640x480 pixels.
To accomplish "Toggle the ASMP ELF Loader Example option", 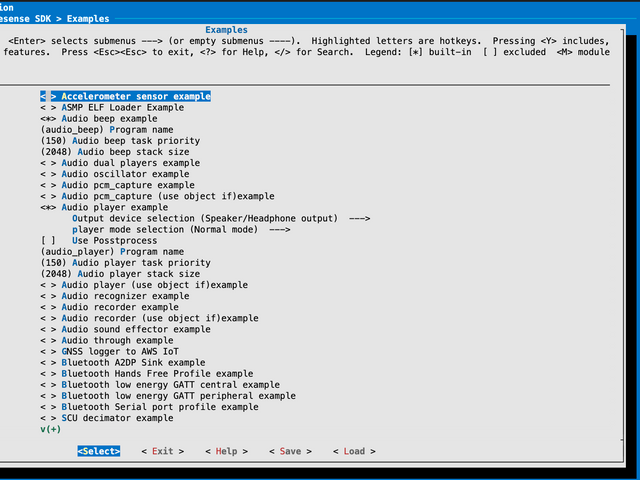I will coord(112,107).
